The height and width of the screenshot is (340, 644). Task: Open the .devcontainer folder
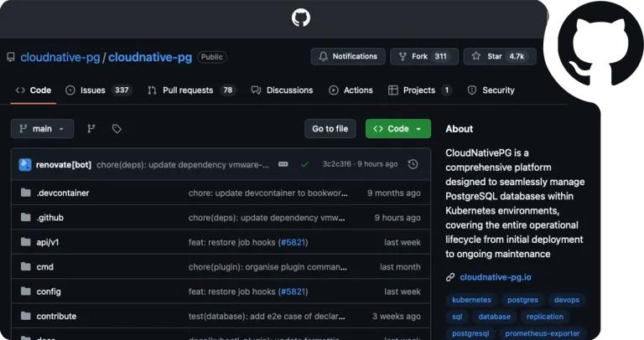pyautogui.click(x=63, y=193)
